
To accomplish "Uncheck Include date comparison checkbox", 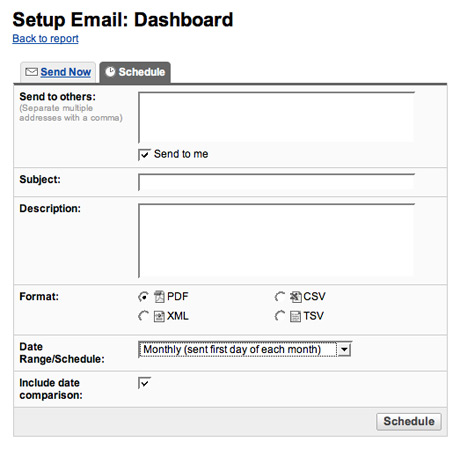I will [x=144, y=383].
